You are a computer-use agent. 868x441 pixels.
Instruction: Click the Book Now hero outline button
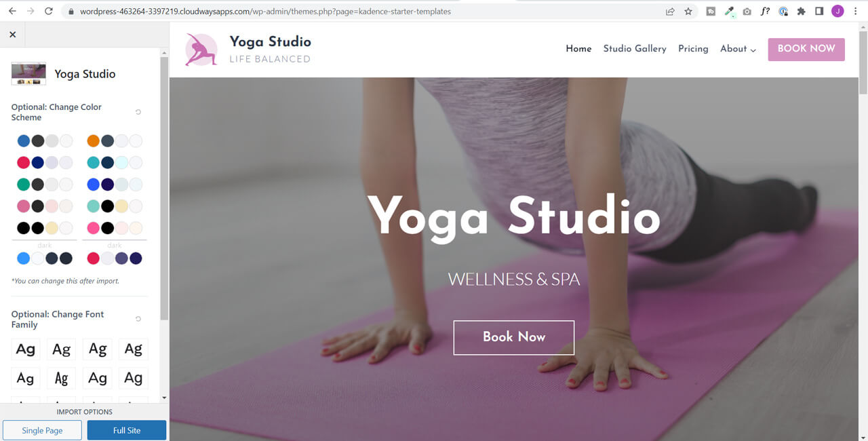pos(514,337)
